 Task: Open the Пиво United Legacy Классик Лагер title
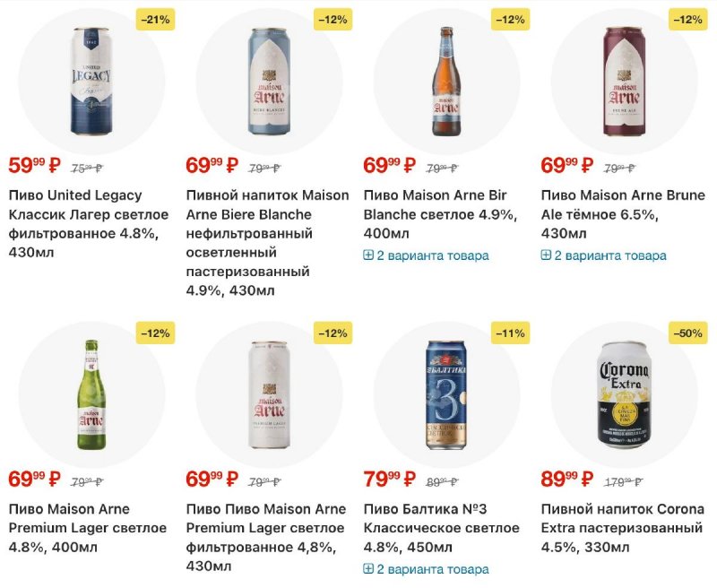(88, 224)
